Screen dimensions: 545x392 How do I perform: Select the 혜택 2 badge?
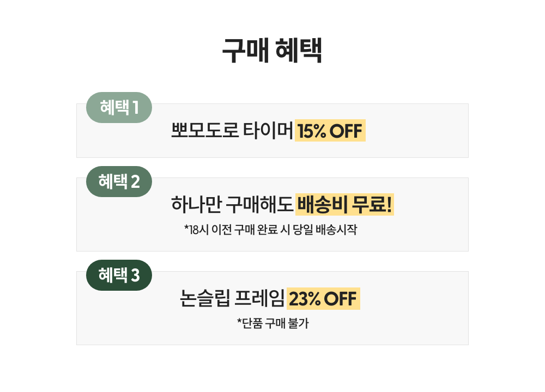point(119,182)
